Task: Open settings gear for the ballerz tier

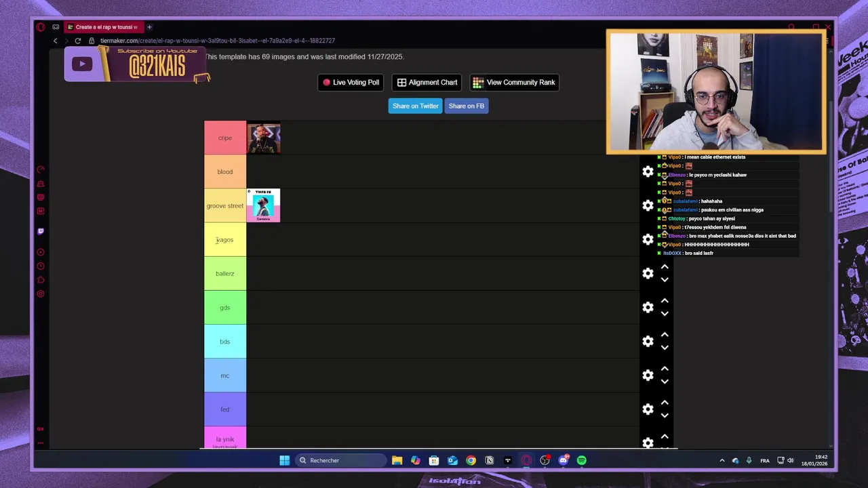Action: (648, 273)
